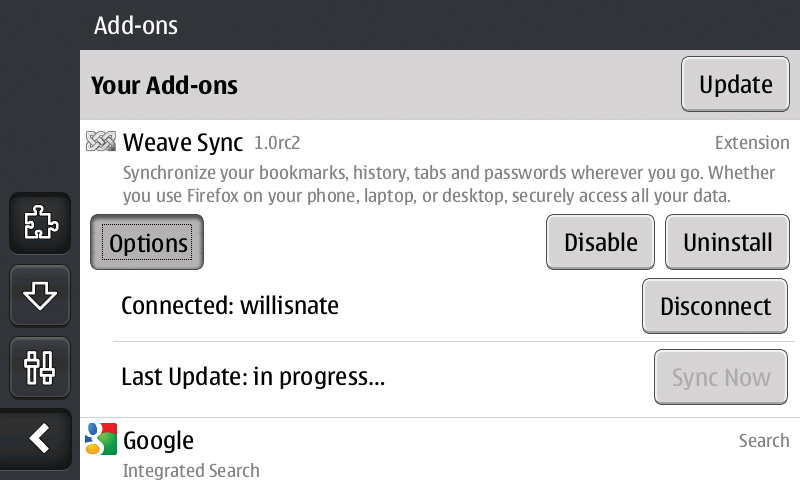Disable the Weave Sync extension
This screenshot has height=480, width=800.
point(600,242)
